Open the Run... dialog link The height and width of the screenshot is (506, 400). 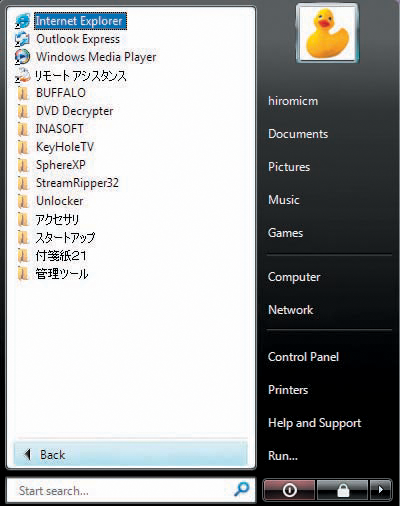point(283,456)
